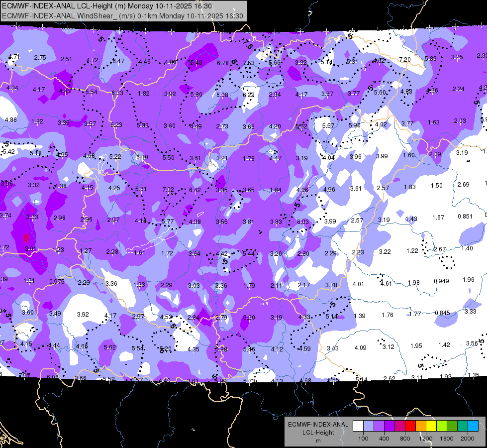Click the wind shear value '4.61'
Screen dimensions: 487x448
pos(386,284)
